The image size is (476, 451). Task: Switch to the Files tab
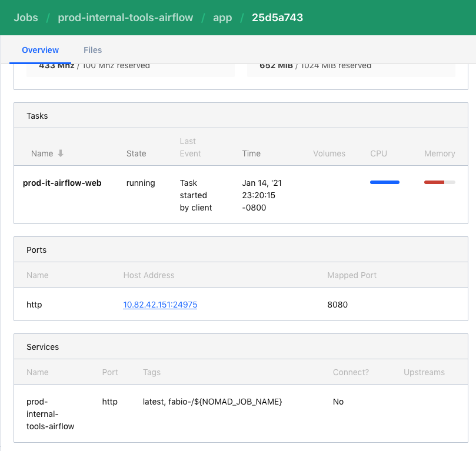pos(92,50)
